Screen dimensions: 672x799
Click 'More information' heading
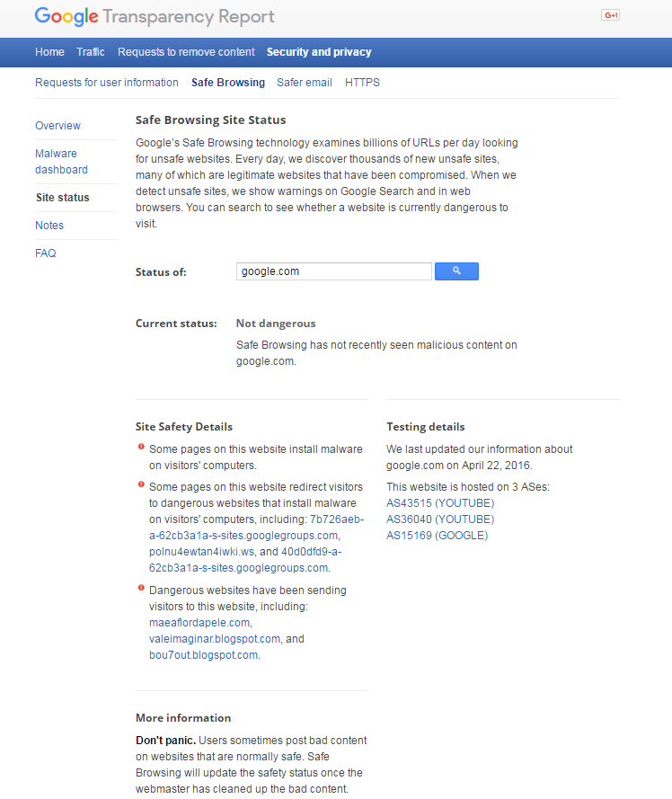pos(183,718)
